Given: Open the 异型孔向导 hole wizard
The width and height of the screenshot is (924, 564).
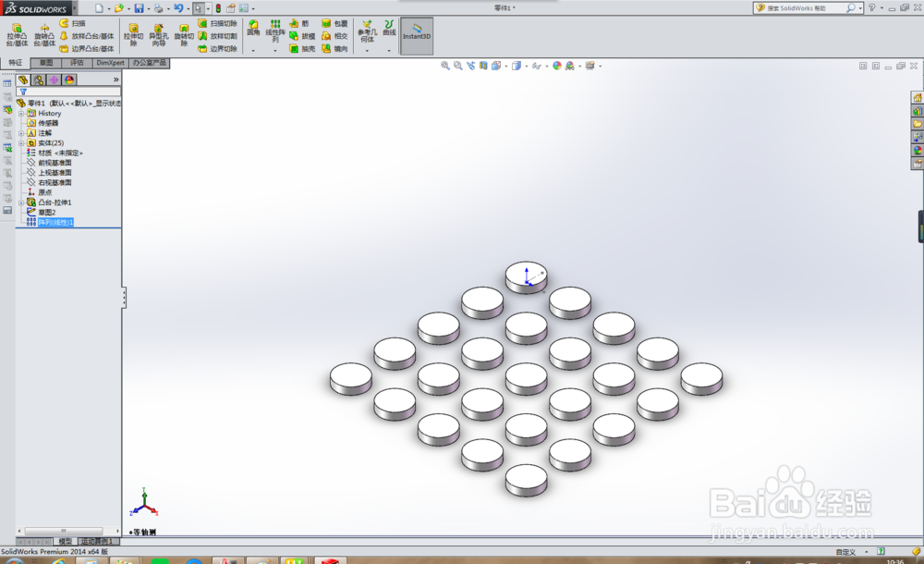Looking at the screenshot, I should pyautogui.click(x=159, y=35).
